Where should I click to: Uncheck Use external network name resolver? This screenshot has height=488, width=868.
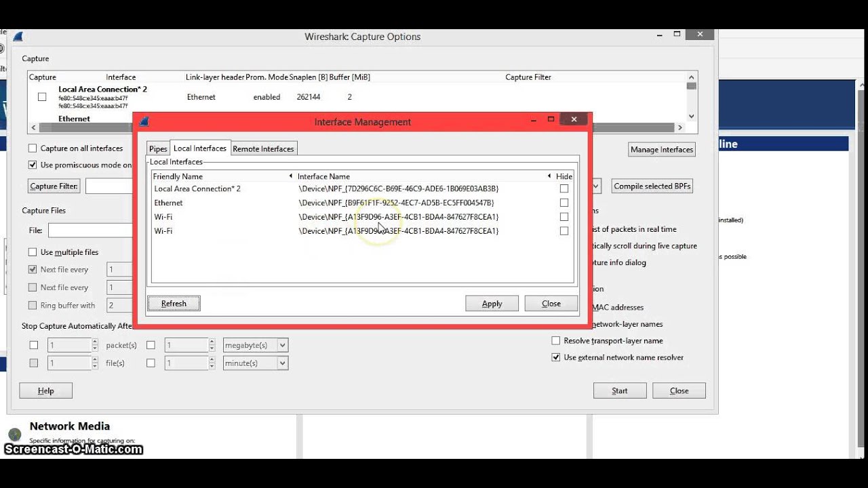coord(556,357)
